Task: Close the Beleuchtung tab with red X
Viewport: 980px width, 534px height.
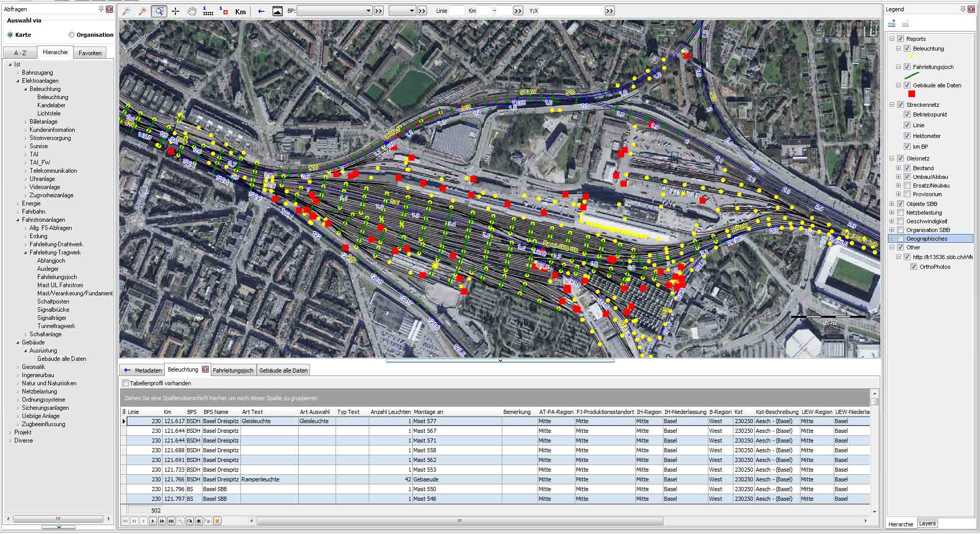Action: click(205, 369)
